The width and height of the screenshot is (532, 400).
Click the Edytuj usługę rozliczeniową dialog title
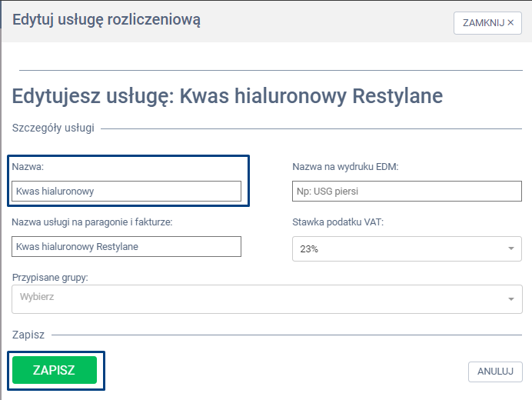[106, 19]
